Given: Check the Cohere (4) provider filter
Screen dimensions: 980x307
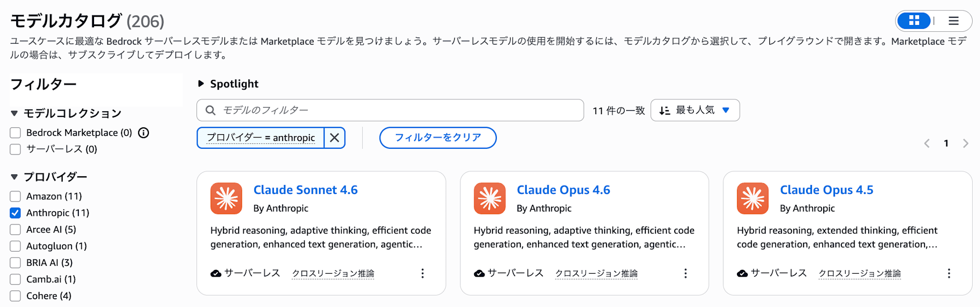Looking at the screenshot, I should 15,296.
